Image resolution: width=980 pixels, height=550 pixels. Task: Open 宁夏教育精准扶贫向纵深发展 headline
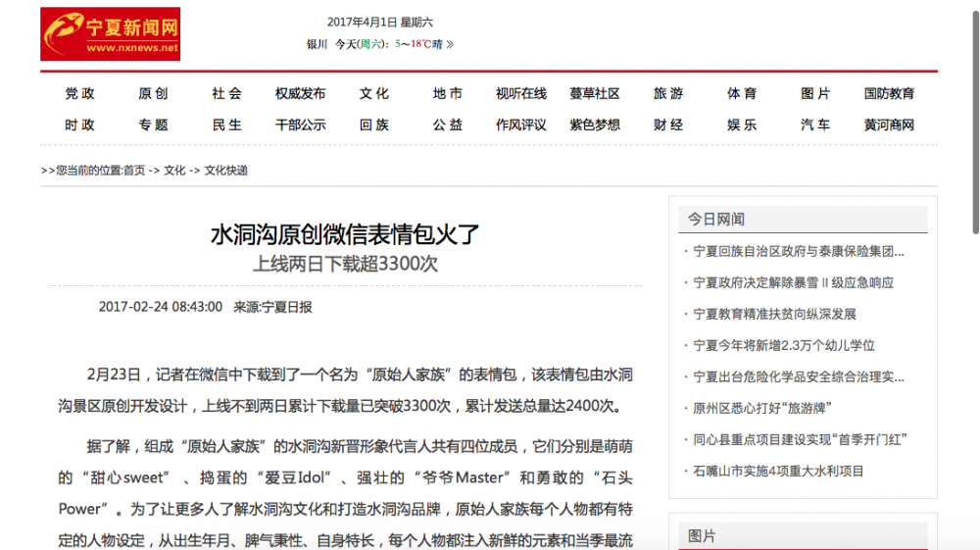tap(775, 314)
